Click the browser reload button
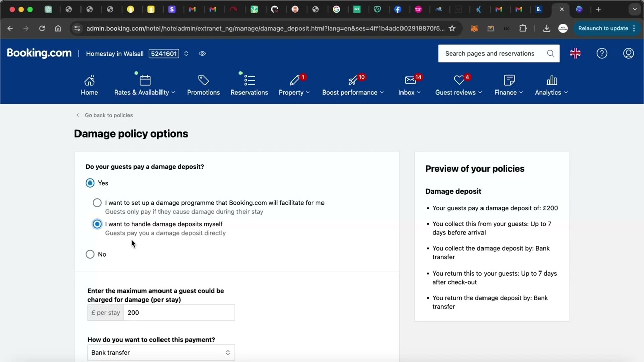 click(42, 28)
